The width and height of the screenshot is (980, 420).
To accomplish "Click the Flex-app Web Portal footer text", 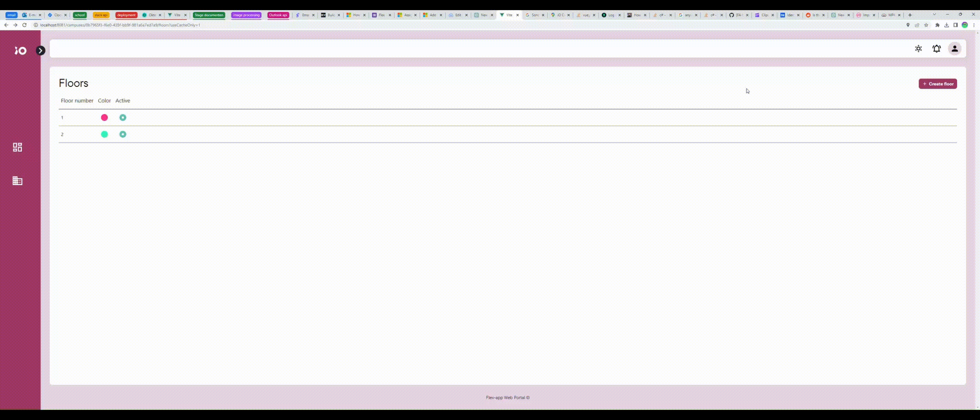I will click(507, 397).
